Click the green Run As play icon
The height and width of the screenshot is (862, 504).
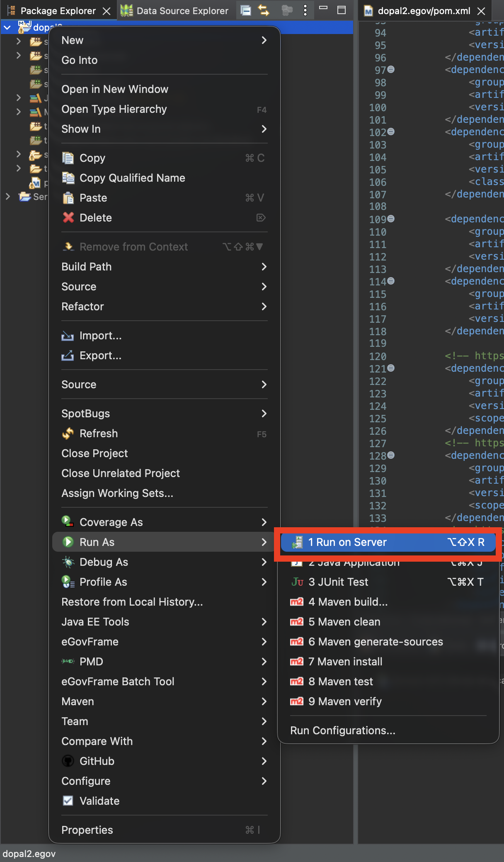pyautogui.click(x=68, y=542)
